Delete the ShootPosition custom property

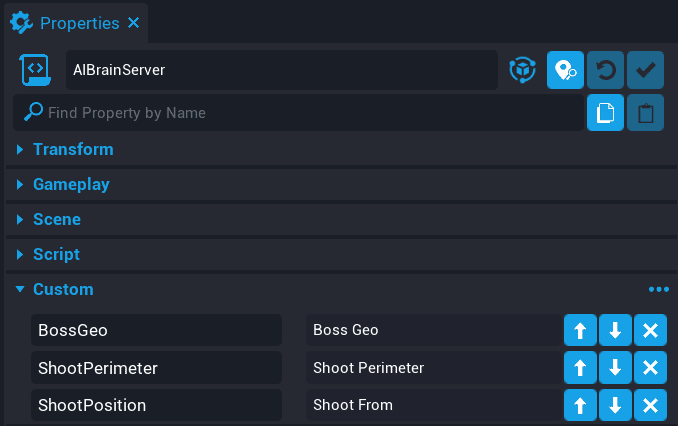coord(650,405)
